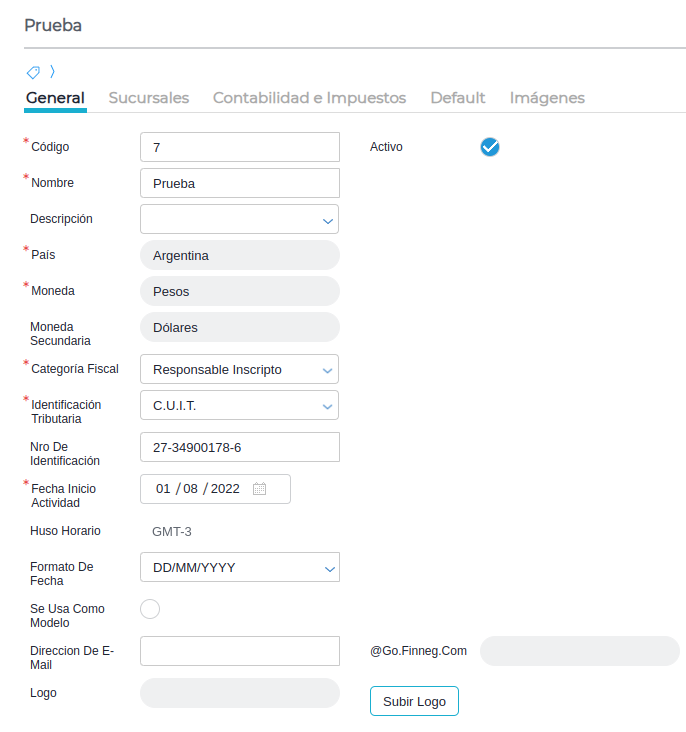Image resolution: width=686 pixels, height=732 pixels.
Task: Select the General tab
Action: pos(55,98)
